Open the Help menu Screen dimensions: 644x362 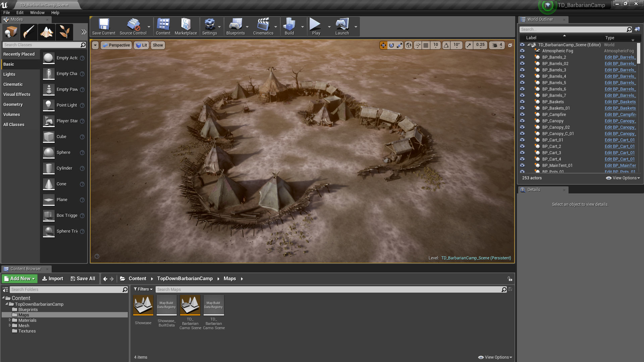click(55, 13)
